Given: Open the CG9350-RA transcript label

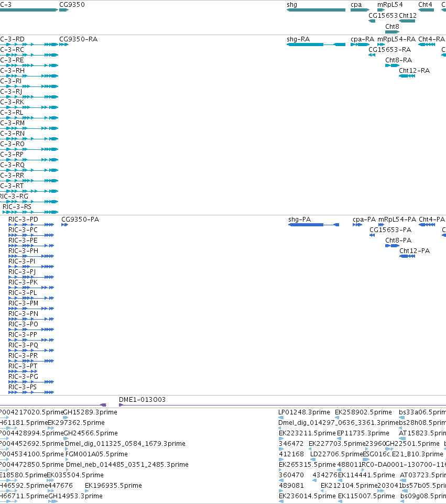Looking at the screenshot, I should [x=79, y=39].
